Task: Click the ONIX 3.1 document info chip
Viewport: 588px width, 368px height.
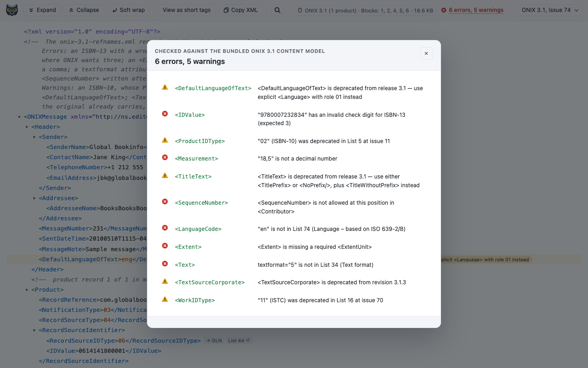Action: pos(365,10)
